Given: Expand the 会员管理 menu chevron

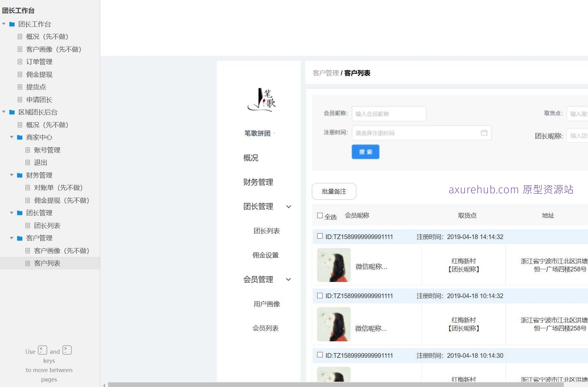Looking at the screenshot, I should [x=289, y=279].
